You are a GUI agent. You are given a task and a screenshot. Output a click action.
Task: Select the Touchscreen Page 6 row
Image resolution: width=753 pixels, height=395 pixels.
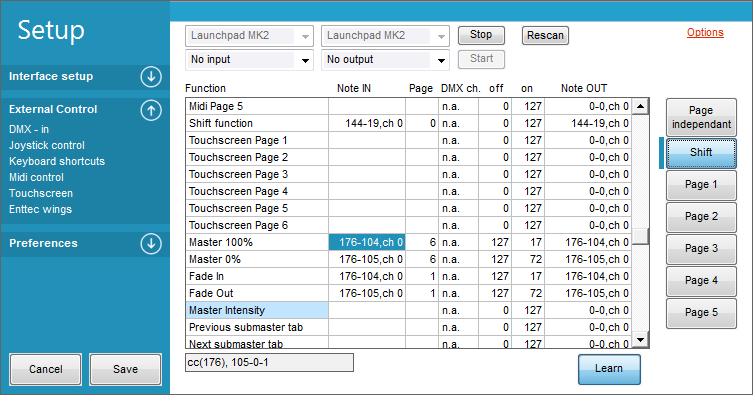coord(408,225)
